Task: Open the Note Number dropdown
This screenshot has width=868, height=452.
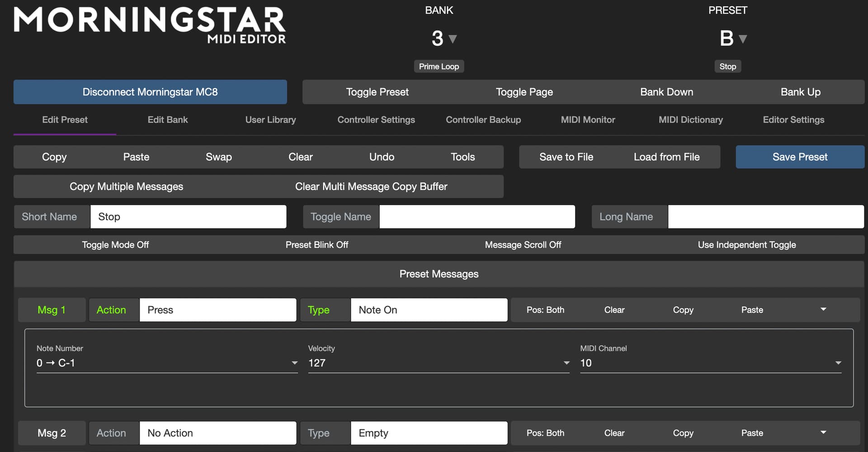Action: (167, 363)
